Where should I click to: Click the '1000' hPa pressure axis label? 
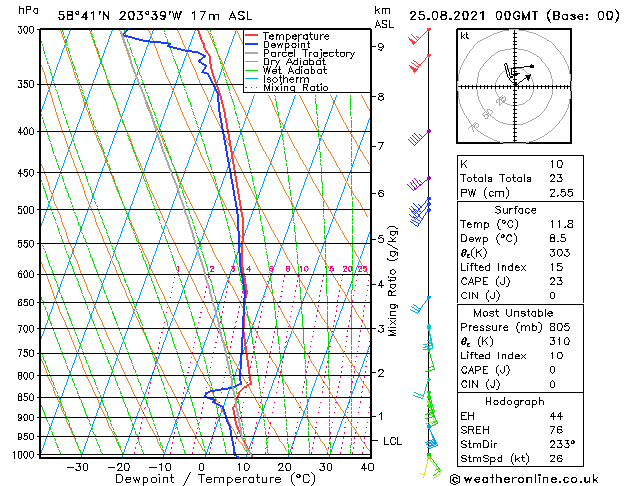click(x=24, y=455)
